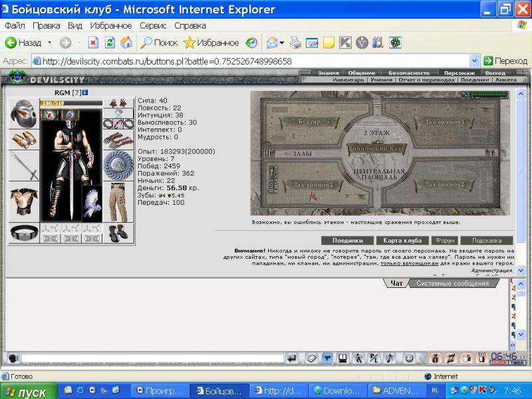
Task: Click the Exit icon near the clock
Action: [x=482, y=357]
